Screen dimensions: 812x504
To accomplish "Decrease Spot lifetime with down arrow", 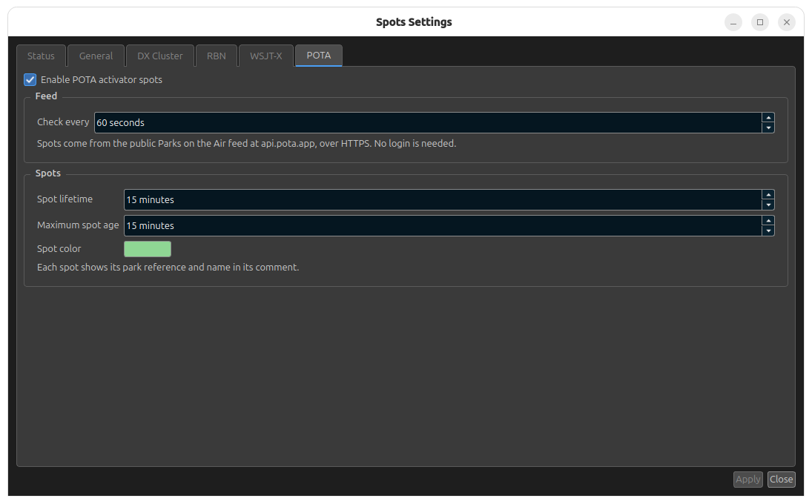I will pos(768,205).
